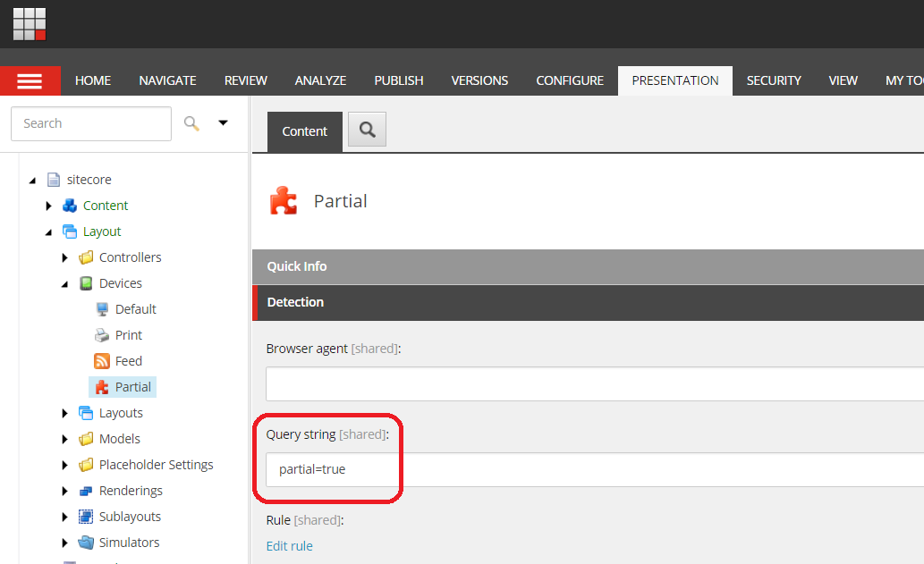Click the Edit rule link
The height and width of the screenshot is (564, 924).
289,546
